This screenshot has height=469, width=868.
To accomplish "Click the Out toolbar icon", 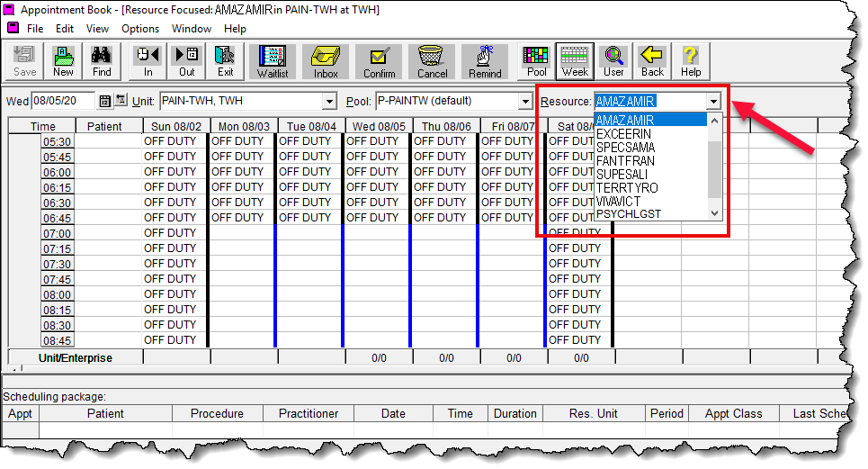I will click(x=186, y=61).
